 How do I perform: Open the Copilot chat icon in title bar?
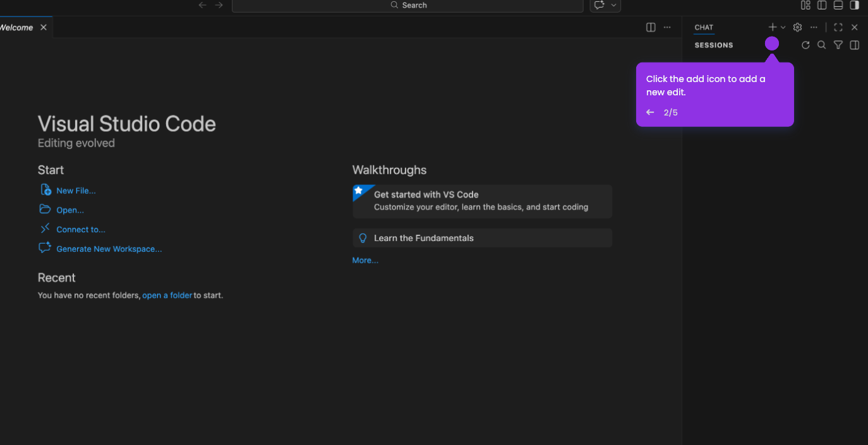(600, 5)
